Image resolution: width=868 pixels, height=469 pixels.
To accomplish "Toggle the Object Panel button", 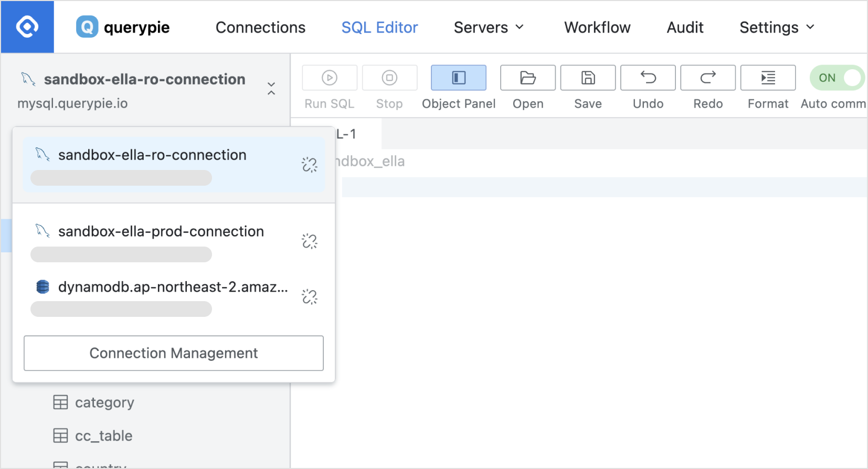I will (x=459, y=78).
